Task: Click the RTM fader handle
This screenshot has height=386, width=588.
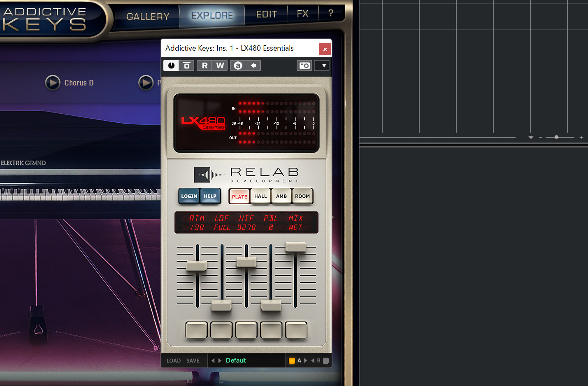Action: point(197,266)
